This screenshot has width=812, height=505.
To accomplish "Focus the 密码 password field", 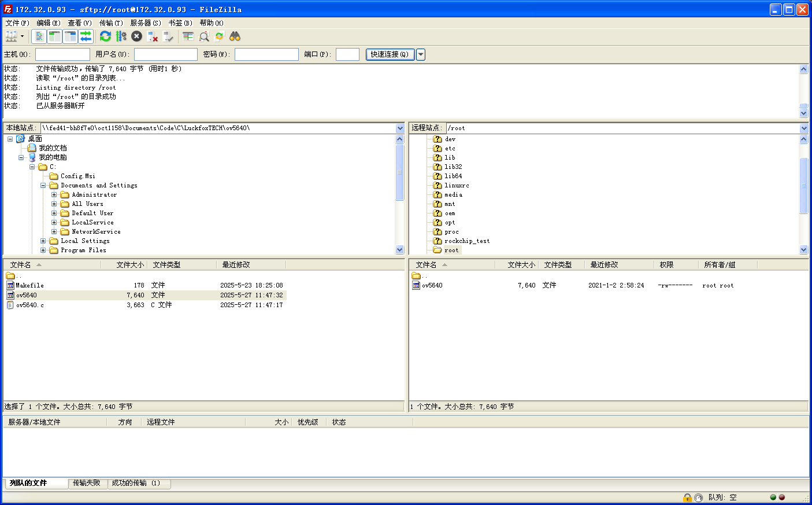I will (266, 54).
